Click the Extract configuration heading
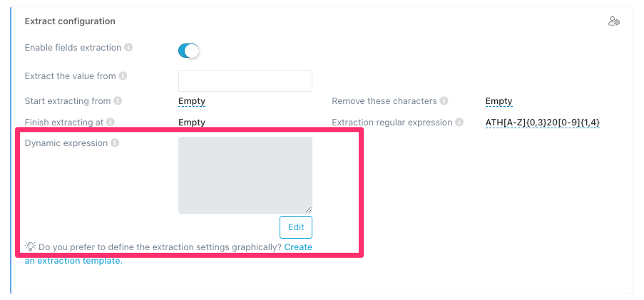 (70, 21)
